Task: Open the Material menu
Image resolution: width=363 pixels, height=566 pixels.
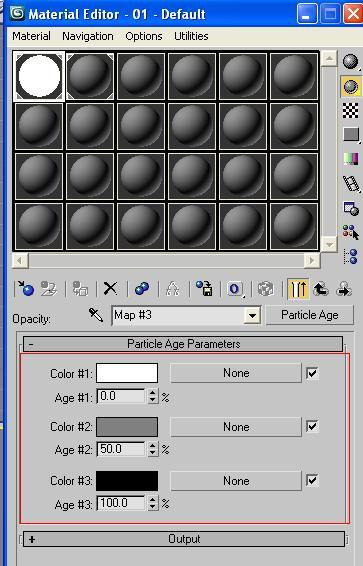Action: pos(31,36)
